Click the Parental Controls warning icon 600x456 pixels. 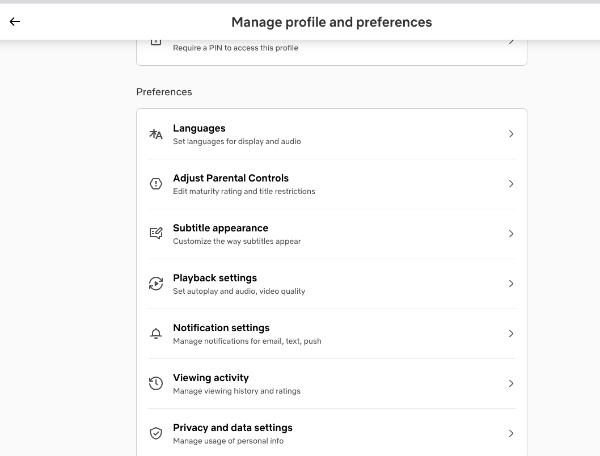(x=156, y=184)
